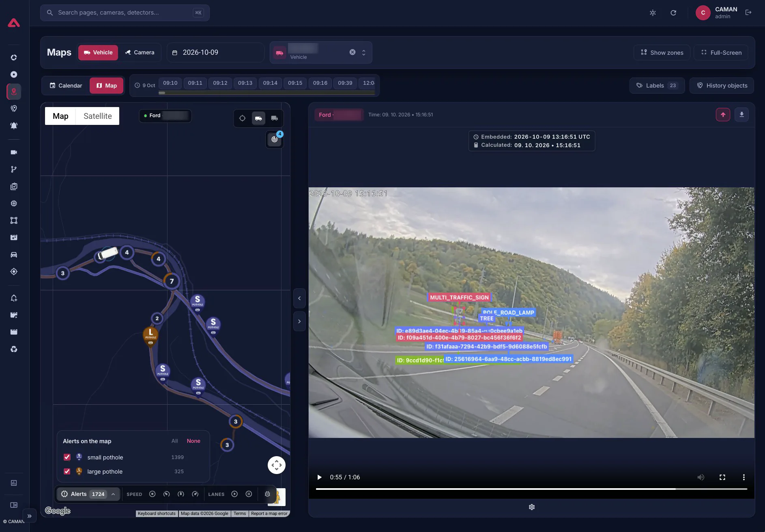
Task: Expand the map panel with right chevron
Action: point(299,322)
